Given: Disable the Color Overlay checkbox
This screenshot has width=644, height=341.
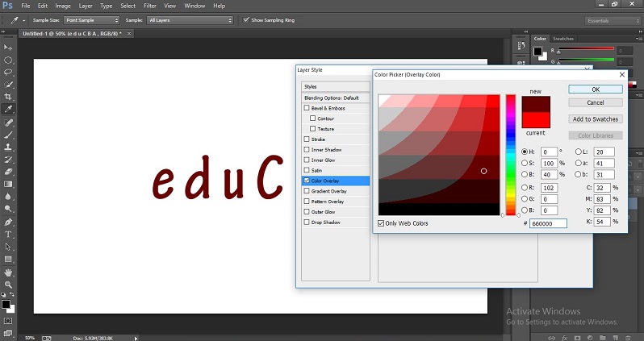Looking at the screenshot, I should 307,181.
